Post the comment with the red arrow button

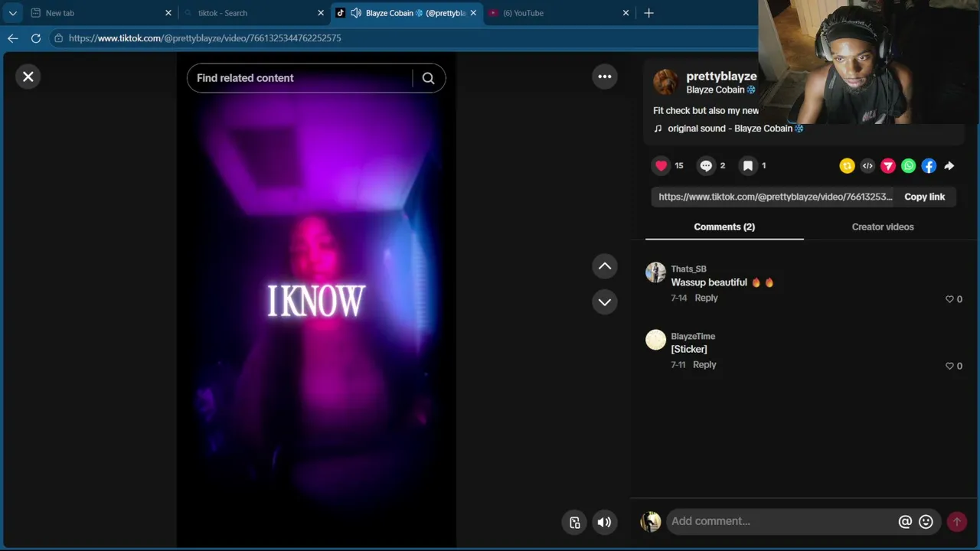956,522
